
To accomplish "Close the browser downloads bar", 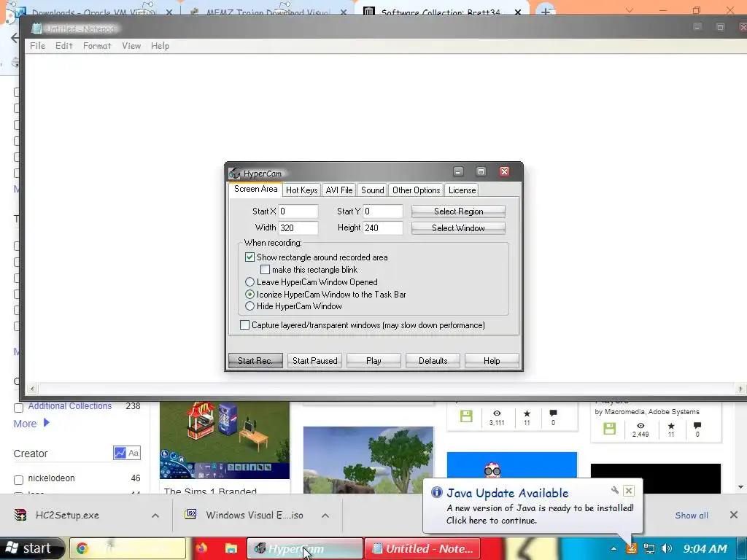I will [734, 515].
